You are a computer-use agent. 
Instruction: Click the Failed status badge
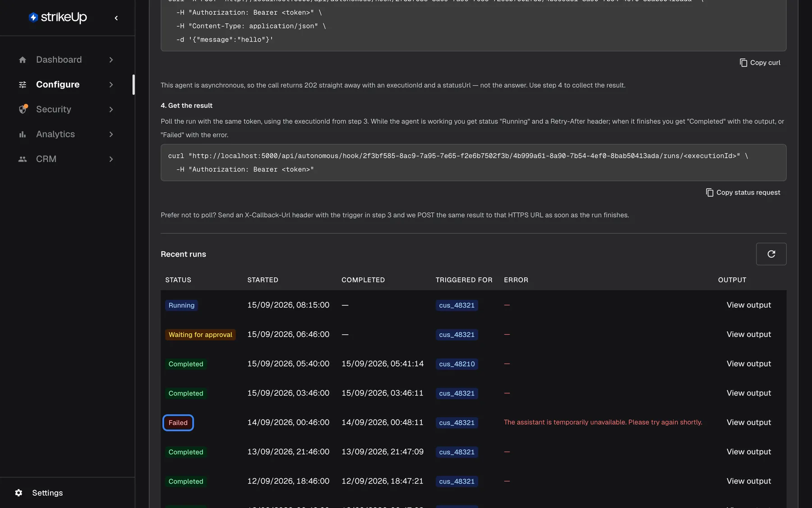178,423
